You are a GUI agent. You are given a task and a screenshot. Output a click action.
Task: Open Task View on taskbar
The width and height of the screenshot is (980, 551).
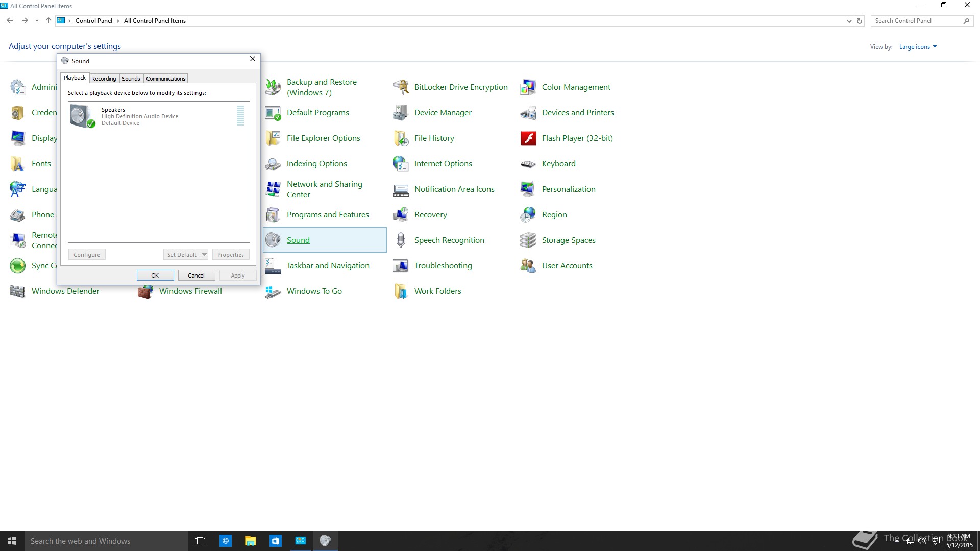click(200, 541)
